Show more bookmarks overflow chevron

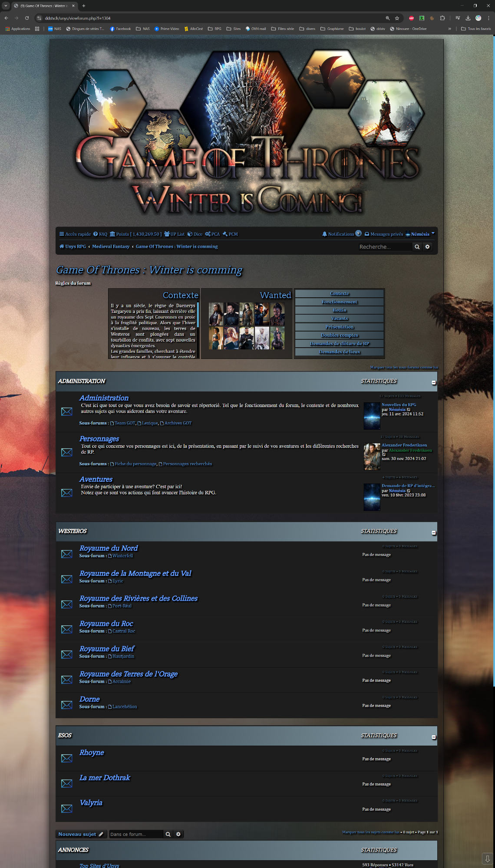[x=449, y=29]
